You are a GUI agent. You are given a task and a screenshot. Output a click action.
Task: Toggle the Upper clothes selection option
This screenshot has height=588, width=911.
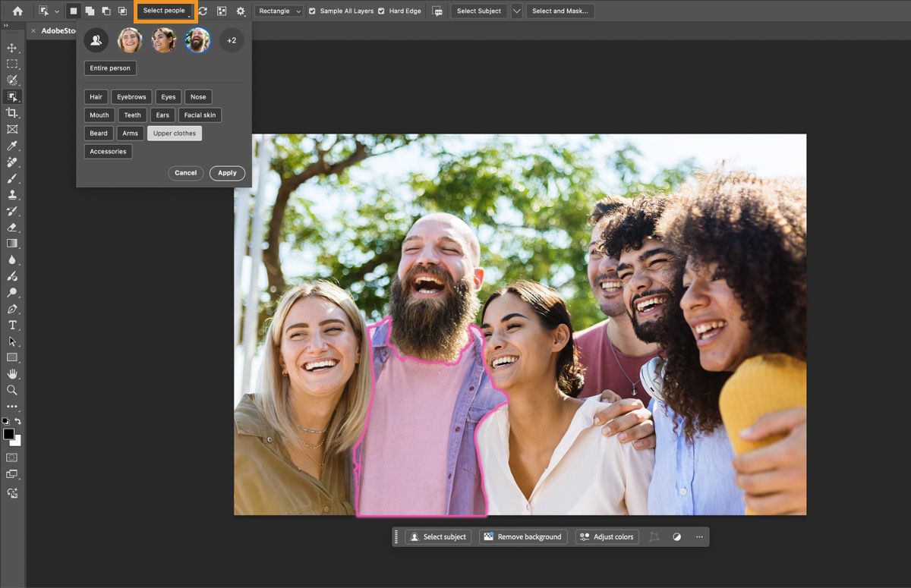175,134
